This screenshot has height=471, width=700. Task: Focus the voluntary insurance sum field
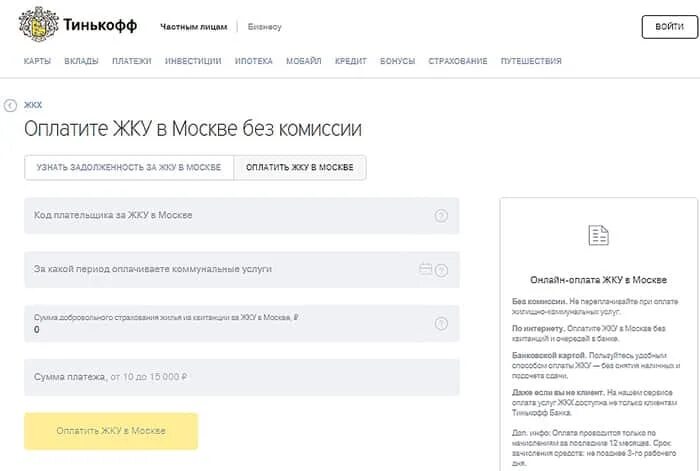point(242,324)
